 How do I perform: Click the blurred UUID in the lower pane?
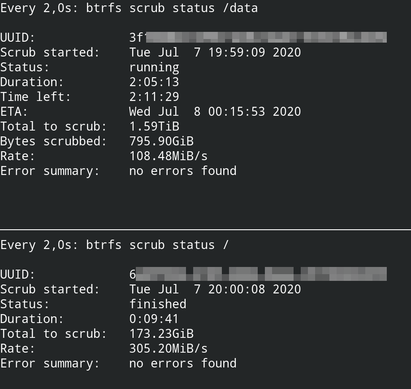[x=258, y=274]
